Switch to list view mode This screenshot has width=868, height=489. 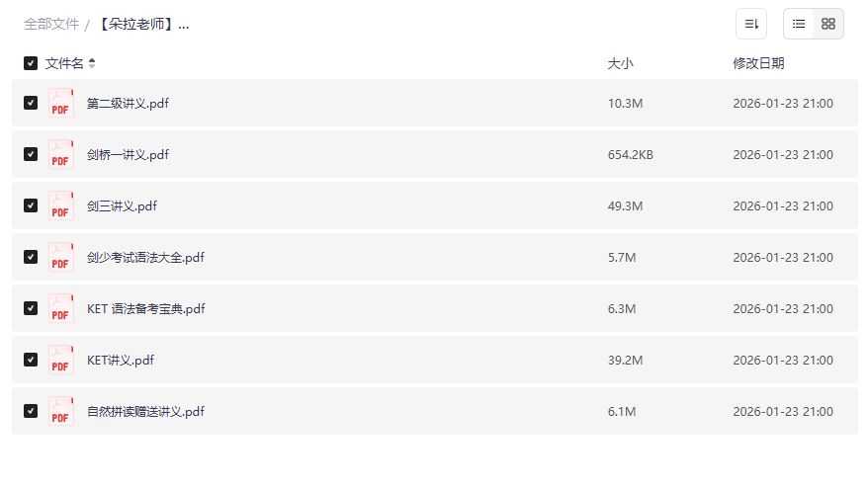(x=799, y=24)
